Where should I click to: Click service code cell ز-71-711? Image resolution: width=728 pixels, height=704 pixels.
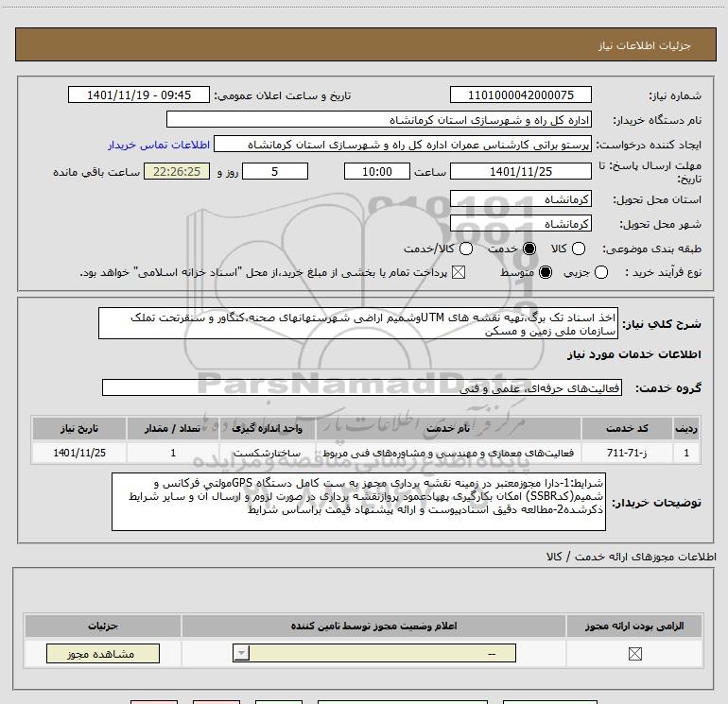(x=627, y=453)
